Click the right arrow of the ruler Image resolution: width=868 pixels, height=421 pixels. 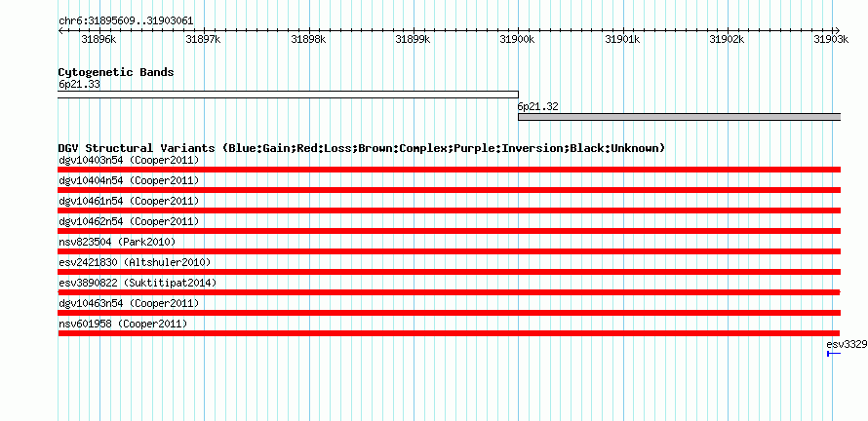click(838, 30)
